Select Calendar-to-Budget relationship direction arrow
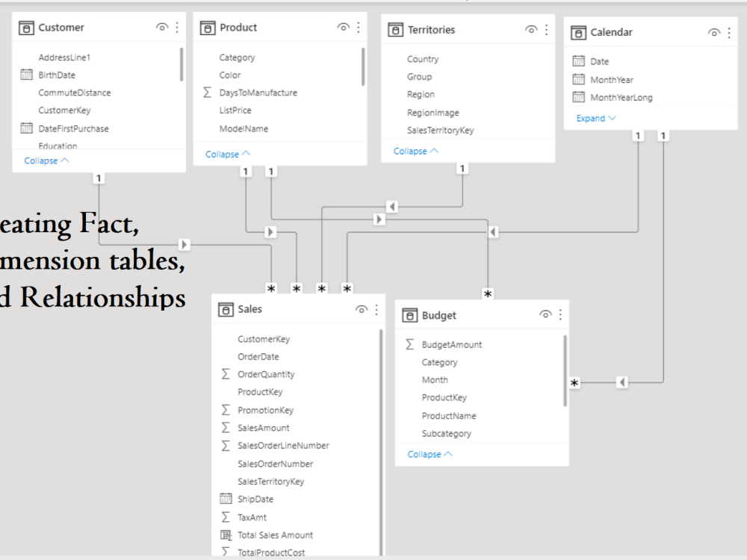Screen dimensions: 747x560 [x=622, y=382]
